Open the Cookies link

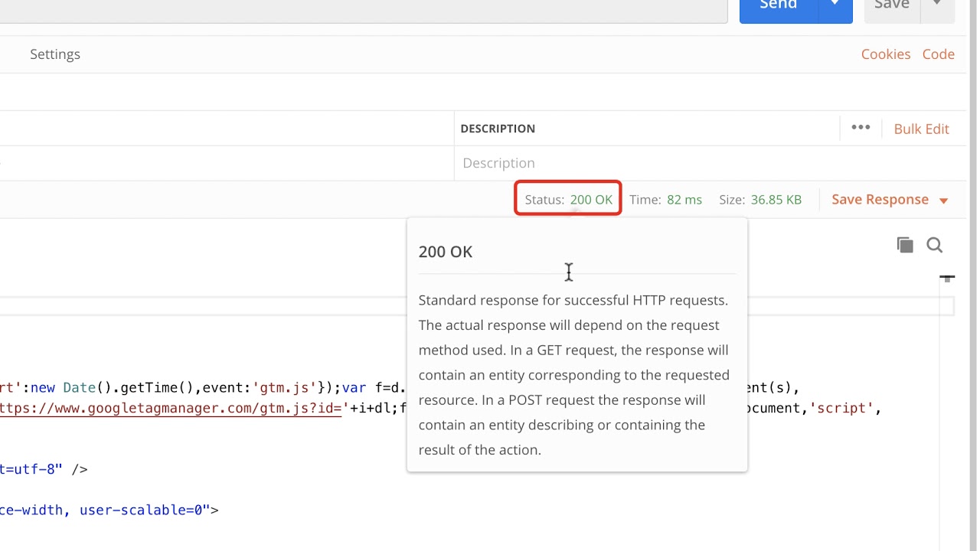(886, 54)
